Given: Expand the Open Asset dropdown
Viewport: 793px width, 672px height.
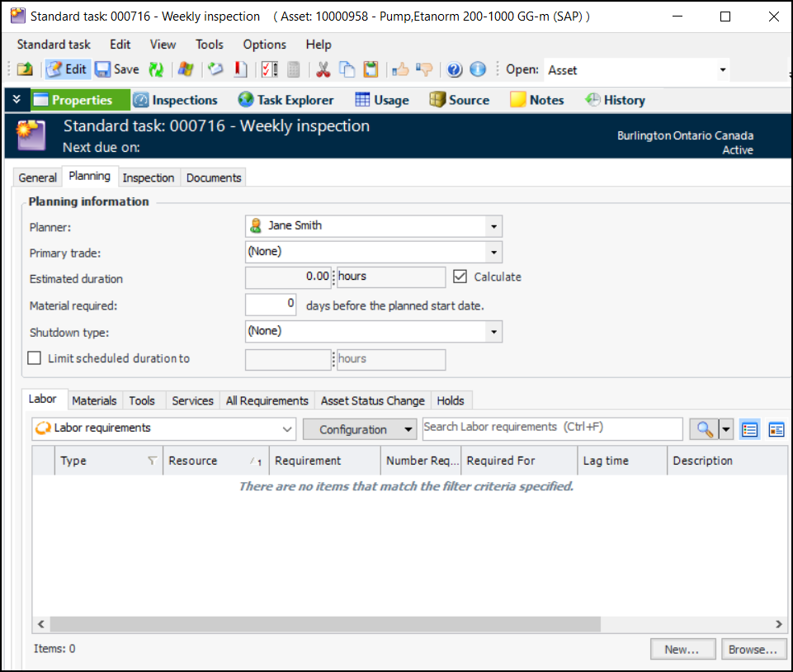Looking at the screenshot, I should point(723,70).
